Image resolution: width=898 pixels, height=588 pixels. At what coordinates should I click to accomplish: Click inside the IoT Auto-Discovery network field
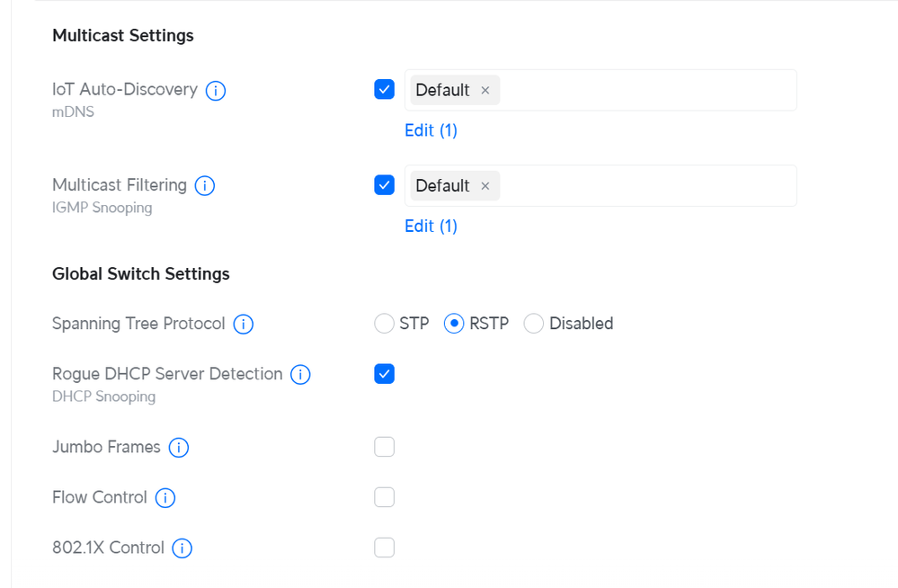[645, 90]
